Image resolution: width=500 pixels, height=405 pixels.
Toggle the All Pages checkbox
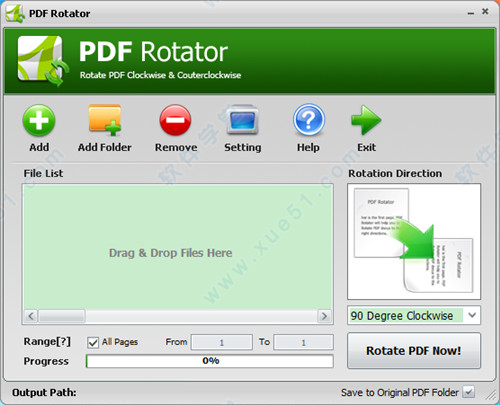click(x=93, y=342)
